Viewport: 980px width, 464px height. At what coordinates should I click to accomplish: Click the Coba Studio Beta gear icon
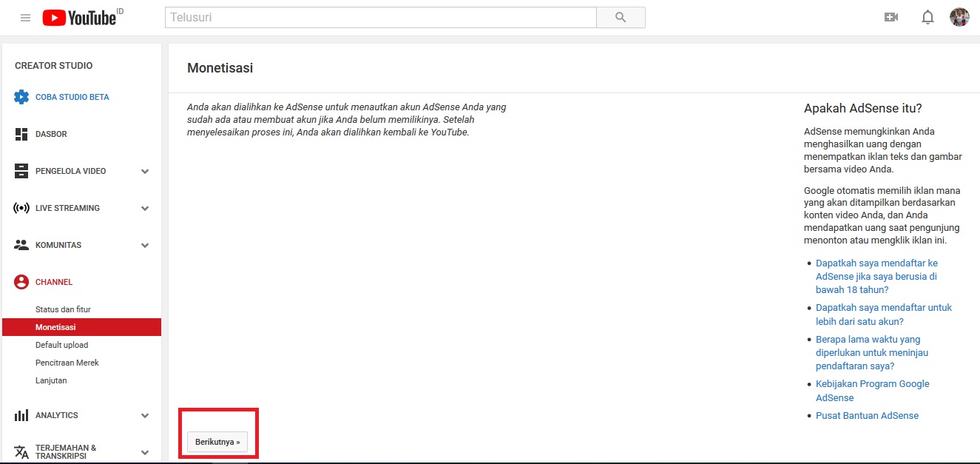21,97
